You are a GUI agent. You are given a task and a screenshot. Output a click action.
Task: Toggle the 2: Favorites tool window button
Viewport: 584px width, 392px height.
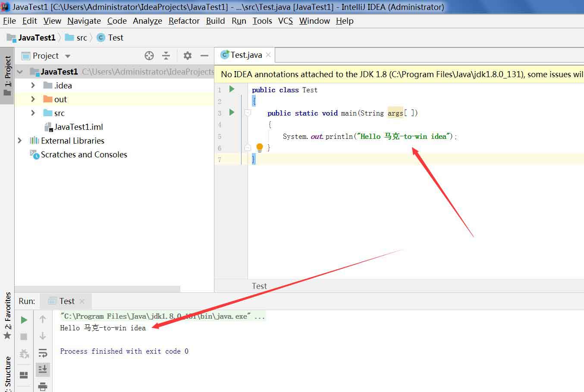click(7, 316)
